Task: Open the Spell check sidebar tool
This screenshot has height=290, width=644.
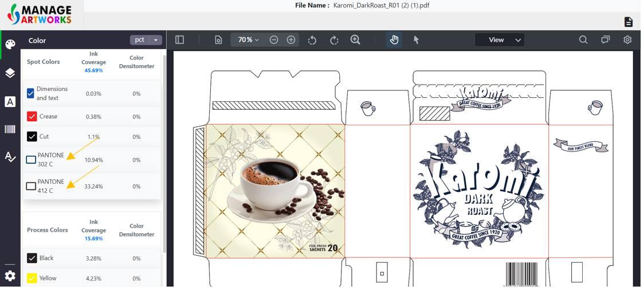Action: pos(10,157)
